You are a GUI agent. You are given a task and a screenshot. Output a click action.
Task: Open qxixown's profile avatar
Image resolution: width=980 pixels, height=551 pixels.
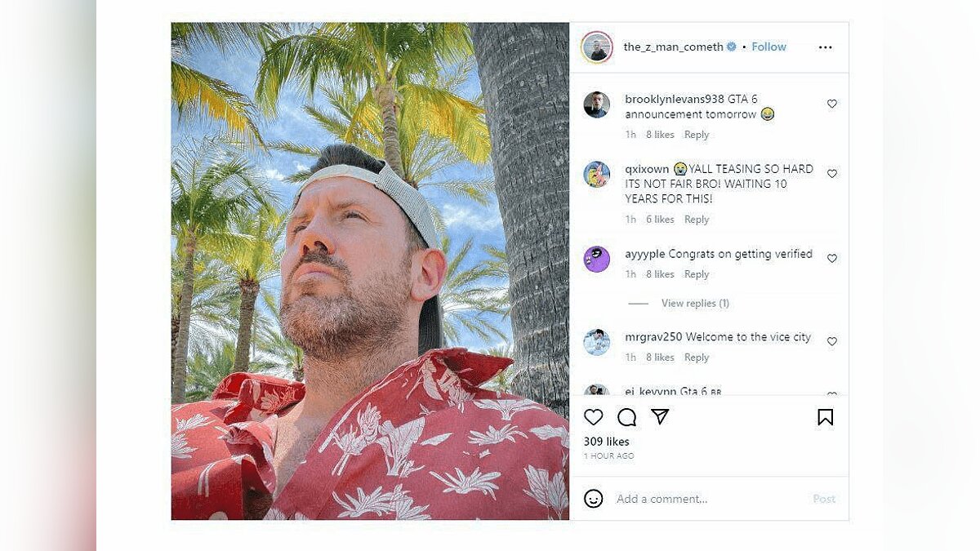coord(597,175)
